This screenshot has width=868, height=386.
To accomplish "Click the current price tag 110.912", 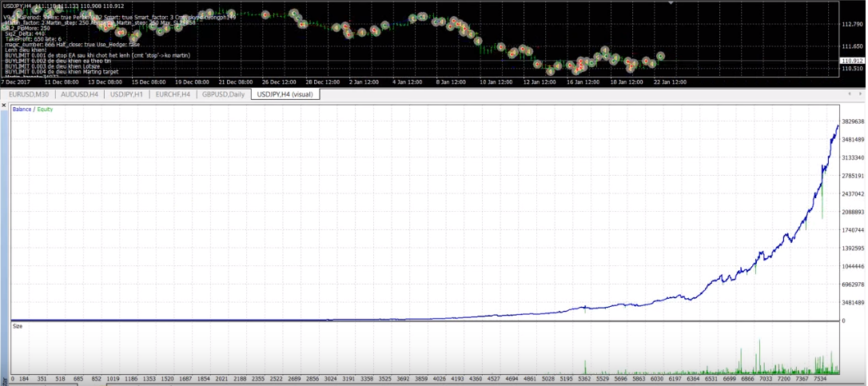I will pyautogui.click(x=852, y=61).
